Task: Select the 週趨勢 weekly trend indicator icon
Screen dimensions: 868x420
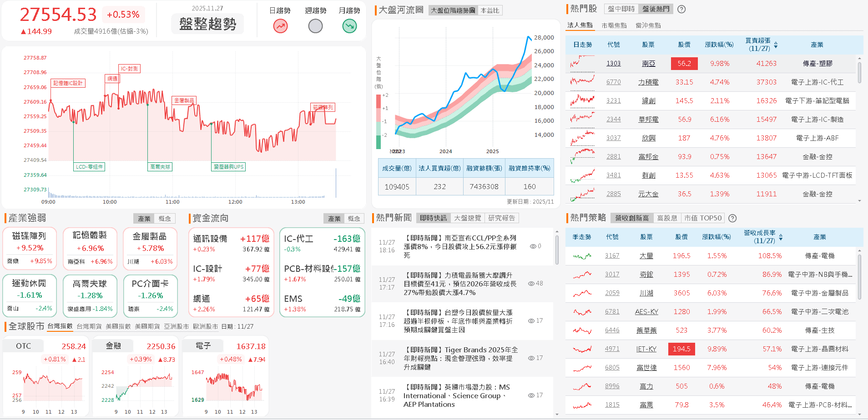Action: 315,26
